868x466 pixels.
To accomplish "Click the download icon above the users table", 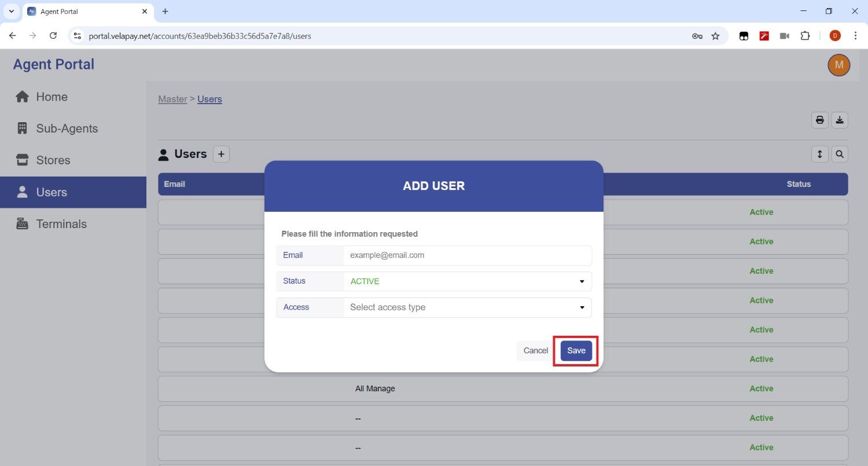I will 840,120.
